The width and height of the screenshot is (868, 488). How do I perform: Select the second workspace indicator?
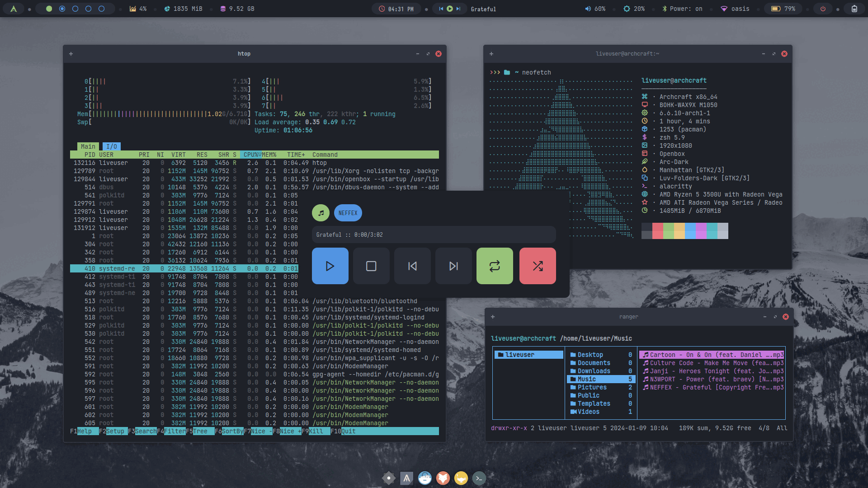point(62,9)
